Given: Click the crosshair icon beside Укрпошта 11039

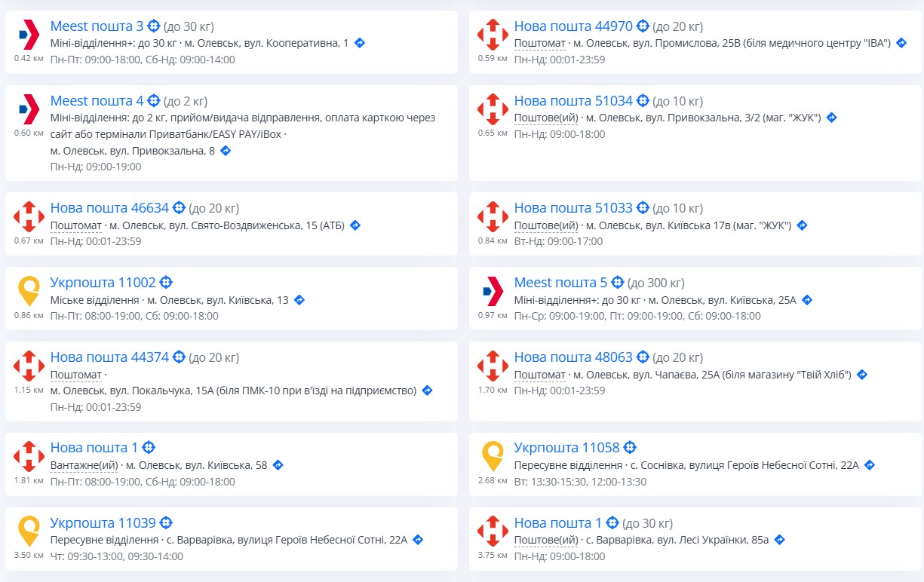Looking at the screenshot, I should [x=166, y=523].
